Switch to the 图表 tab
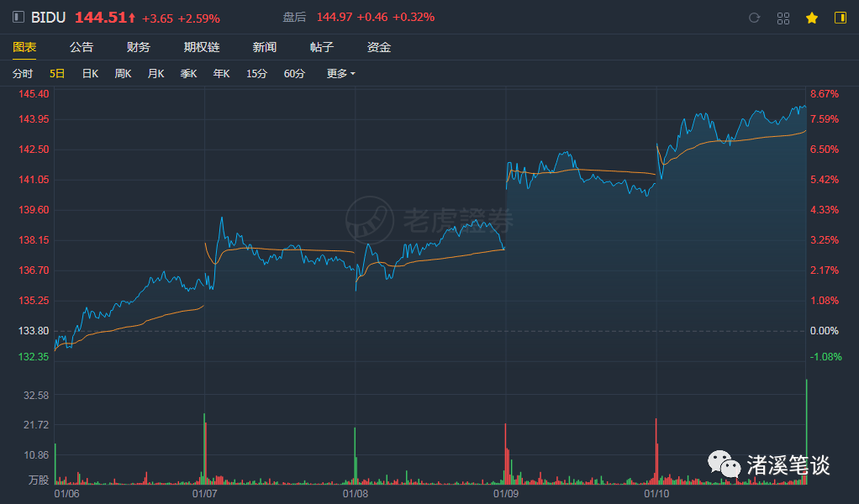 pyautogui.click(x=24, y=47)
